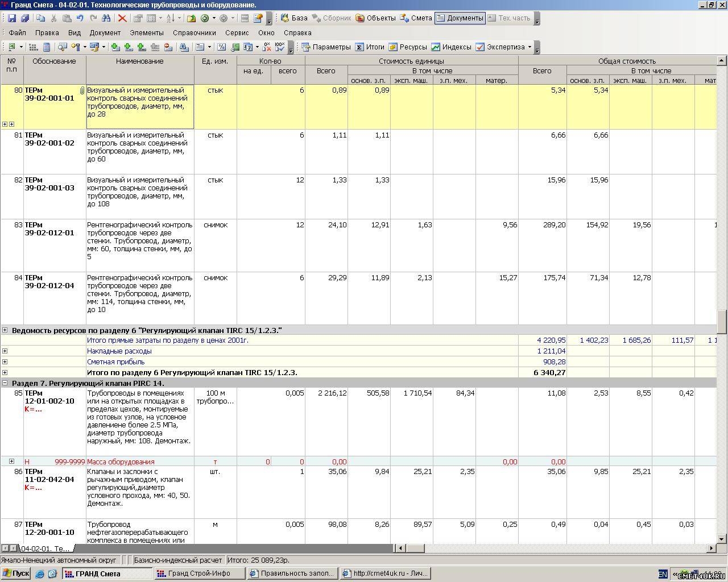Click the Excel export icon
The image size is (728, 582).
pyautogui.click(x=11, y=47)
